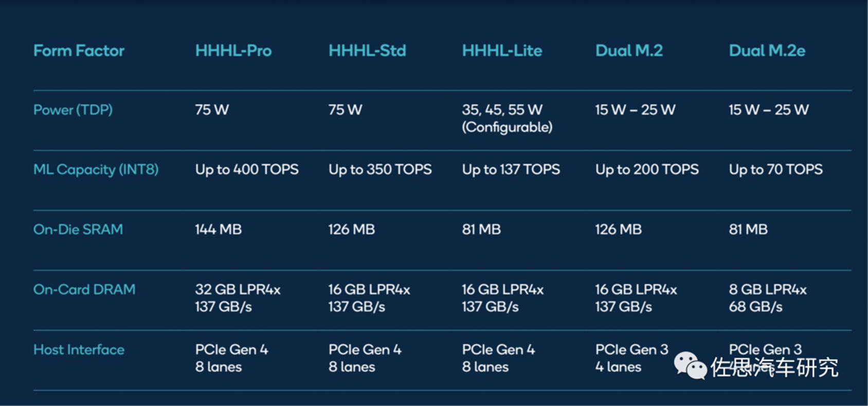Click the watermark's Chinese text beside WeChat logo
The width and height of the screenshot is (868, 406).
[774, 367]
